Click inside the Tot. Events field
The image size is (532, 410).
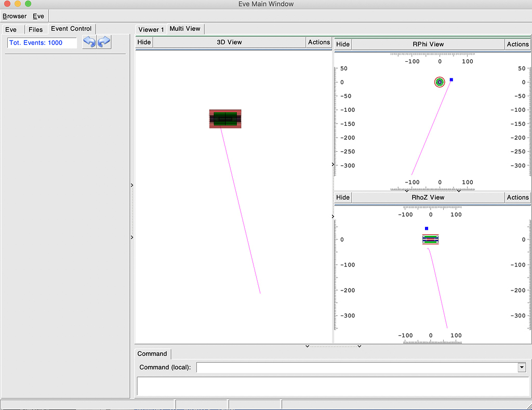point(42,43)
